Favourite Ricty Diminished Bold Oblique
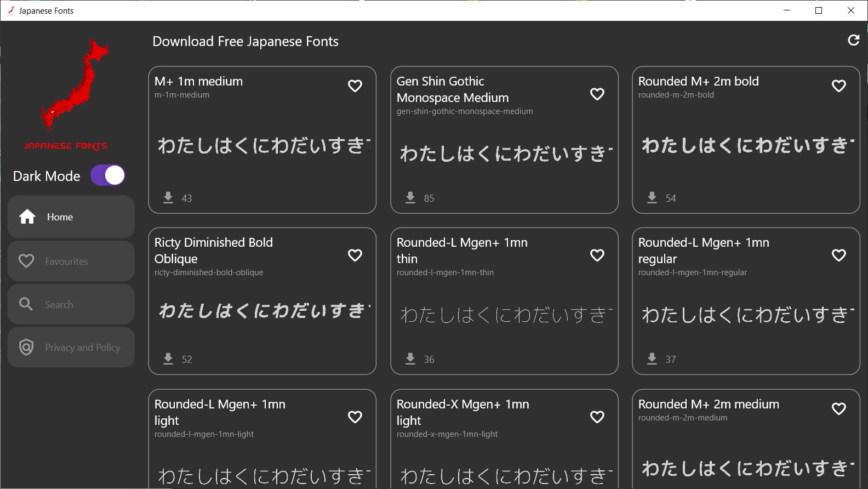Viewport: 868px width, 489px height. click(x=355, y=255)
